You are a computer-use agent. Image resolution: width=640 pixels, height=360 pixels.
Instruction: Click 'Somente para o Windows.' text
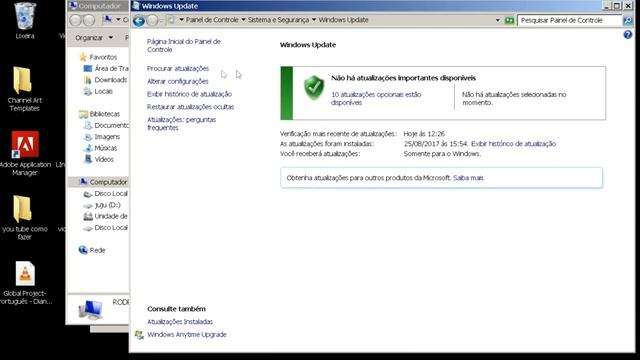click(442, 154)
